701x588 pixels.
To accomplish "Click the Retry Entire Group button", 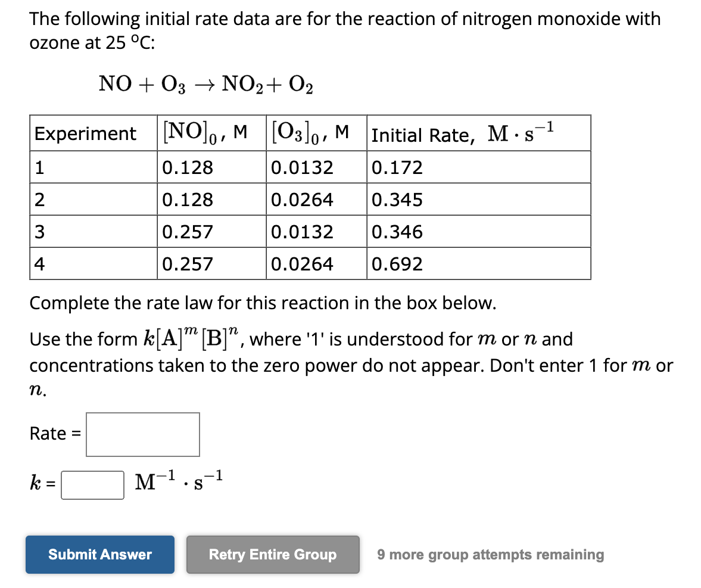I will [x=272, y=554].
